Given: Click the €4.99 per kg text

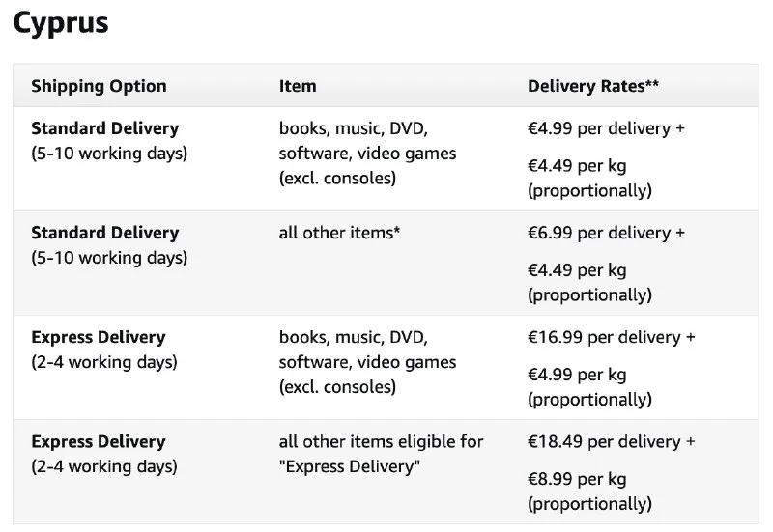Looking at the screenshot, I should (x=577, y=375).
